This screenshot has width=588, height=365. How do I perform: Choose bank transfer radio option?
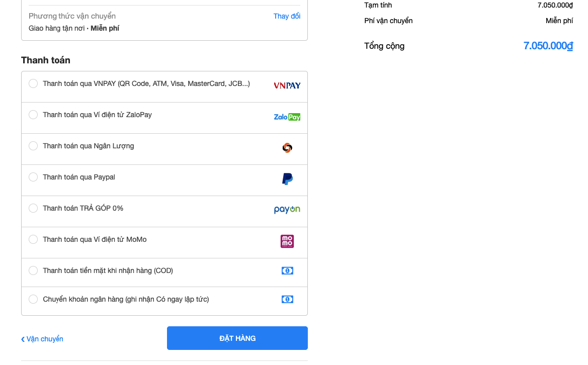(33, 299)
